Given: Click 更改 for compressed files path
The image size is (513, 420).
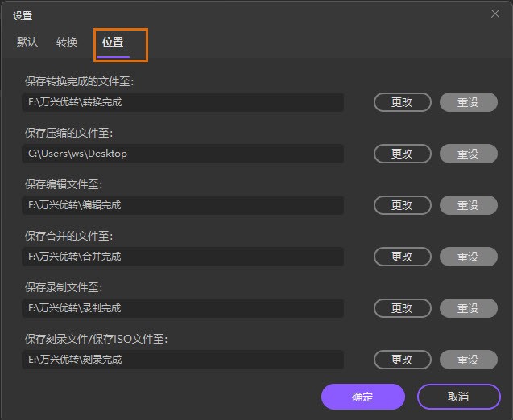Looking at the screenshot, I should point(402,154).
